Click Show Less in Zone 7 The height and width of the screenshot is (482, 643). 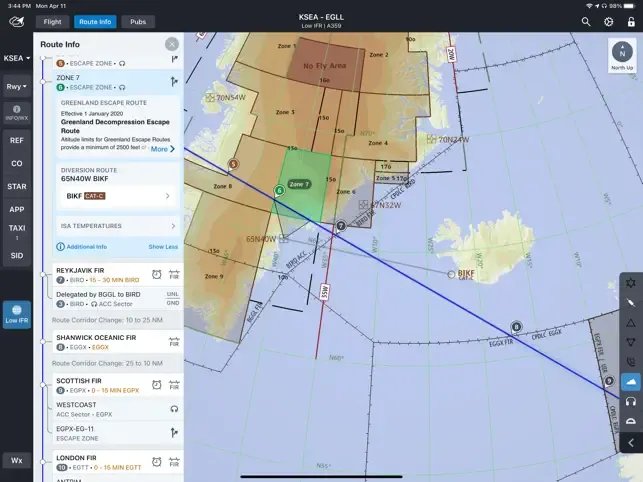click(163, 247)
